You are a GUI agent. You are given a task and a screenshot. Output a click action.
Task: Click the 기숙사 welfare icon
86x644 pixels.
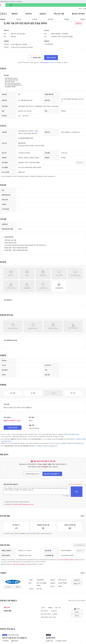(x=27, y=273)
